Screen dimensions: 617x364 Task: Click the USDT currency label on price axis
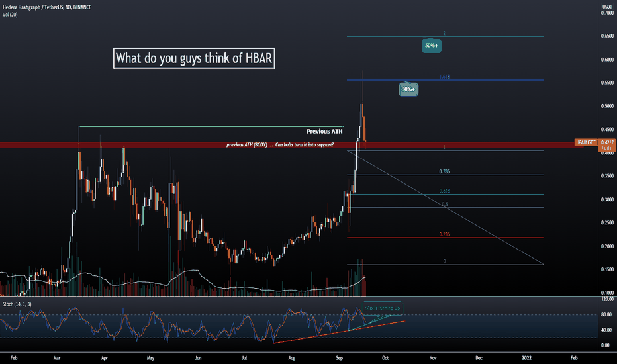607,7
